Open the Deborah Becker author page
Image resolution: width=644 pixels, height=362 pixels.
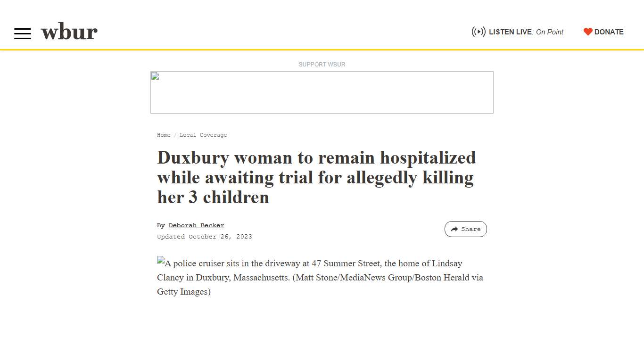196,225
